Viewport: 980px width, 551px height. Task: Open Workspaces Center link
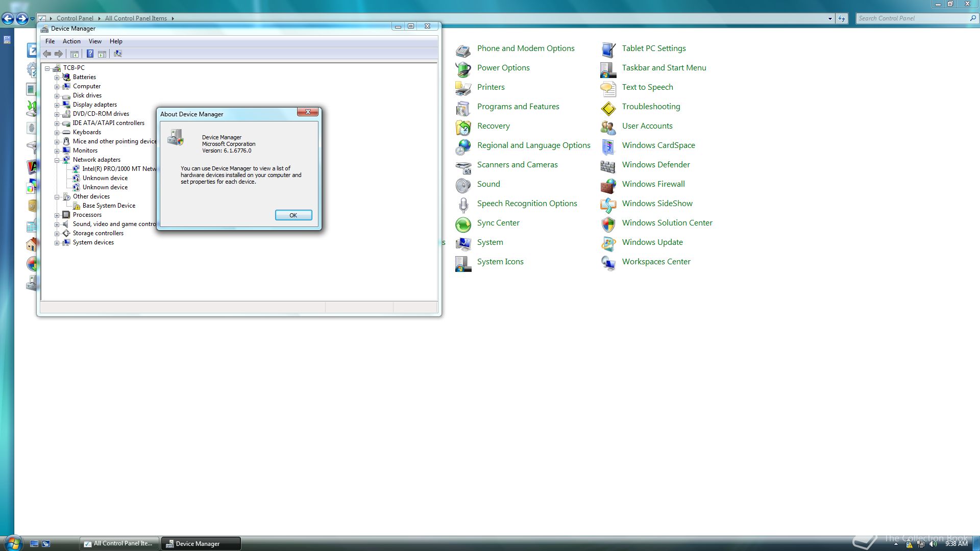[656, 262]
